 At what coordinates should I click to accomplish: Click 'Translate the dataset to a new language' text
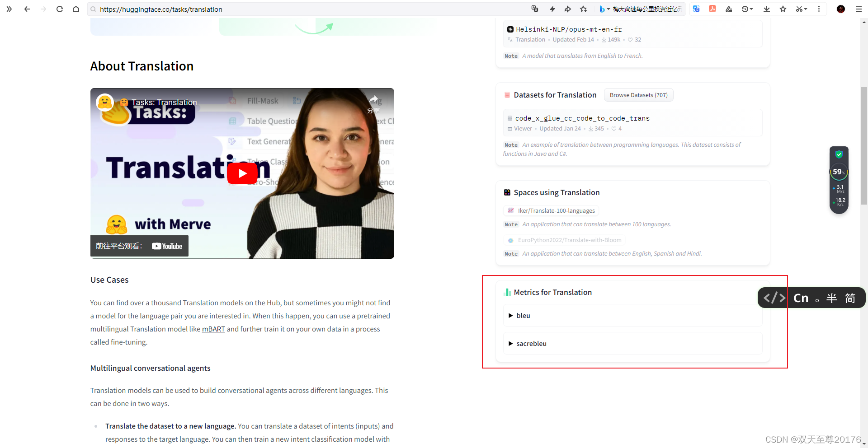pyautogui.click(x=170, y=426)
